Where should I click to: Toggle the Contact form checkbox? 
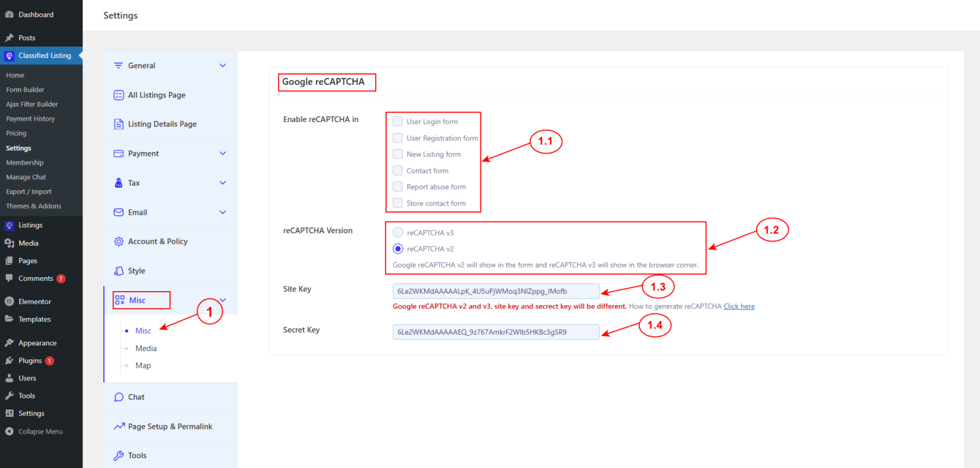[397, 170]
